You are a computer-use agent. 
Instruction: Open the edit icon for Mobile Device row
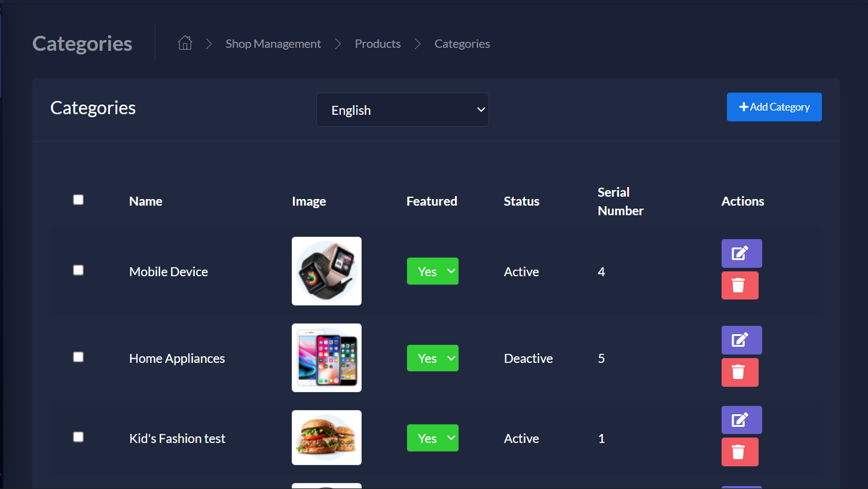pos(741,253)
